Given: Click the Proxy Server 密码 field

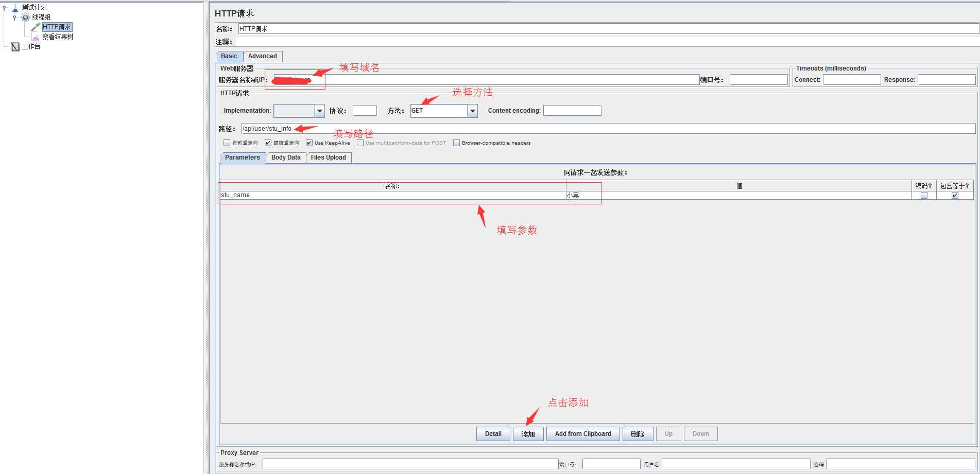Looking at the screenshot, I should pyautogui.click(x=901, y=464).
